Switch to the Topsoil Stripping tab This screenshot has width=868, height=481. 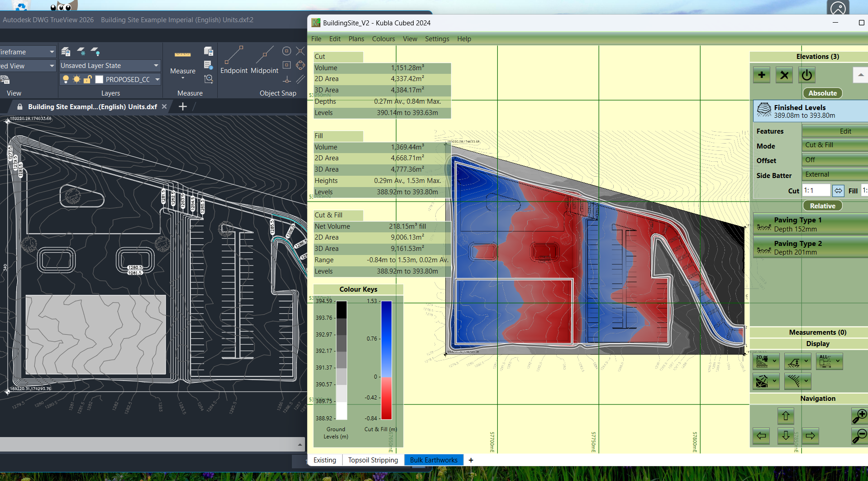point(373,460)
